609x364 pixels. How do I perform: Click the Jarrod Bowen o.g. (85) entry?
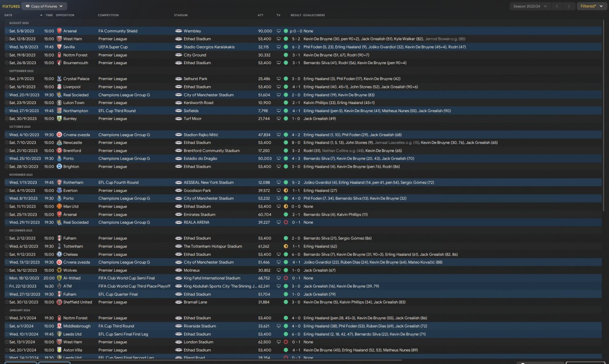point(445,39)
